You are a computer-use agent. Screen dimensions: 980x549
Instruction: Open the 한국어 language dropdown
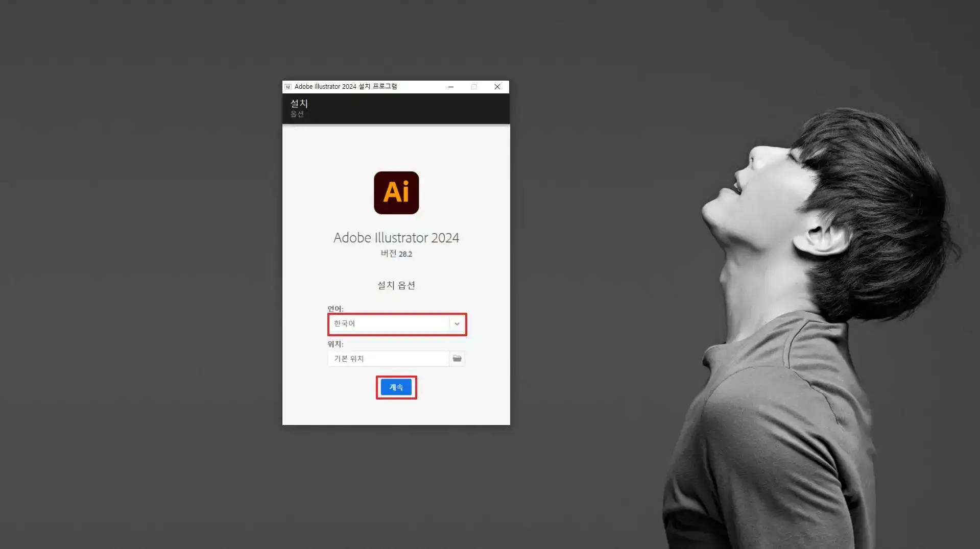[x=397, y=324]
